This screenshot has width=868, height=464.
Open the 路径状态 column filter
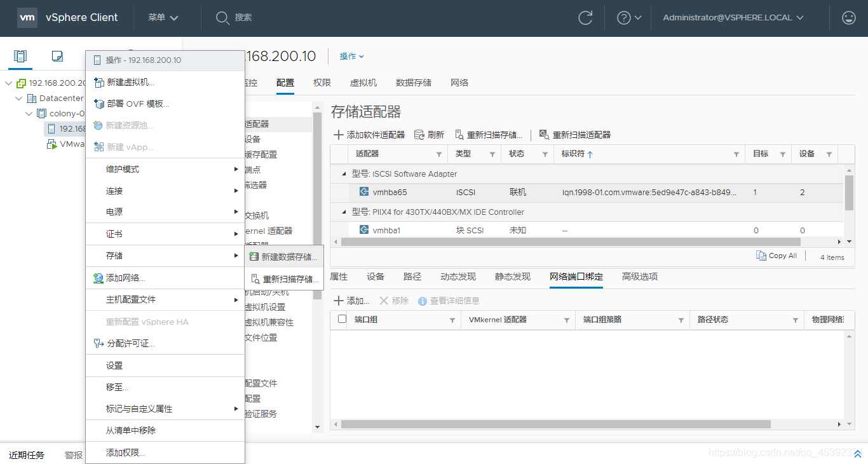tap(796, 320)
